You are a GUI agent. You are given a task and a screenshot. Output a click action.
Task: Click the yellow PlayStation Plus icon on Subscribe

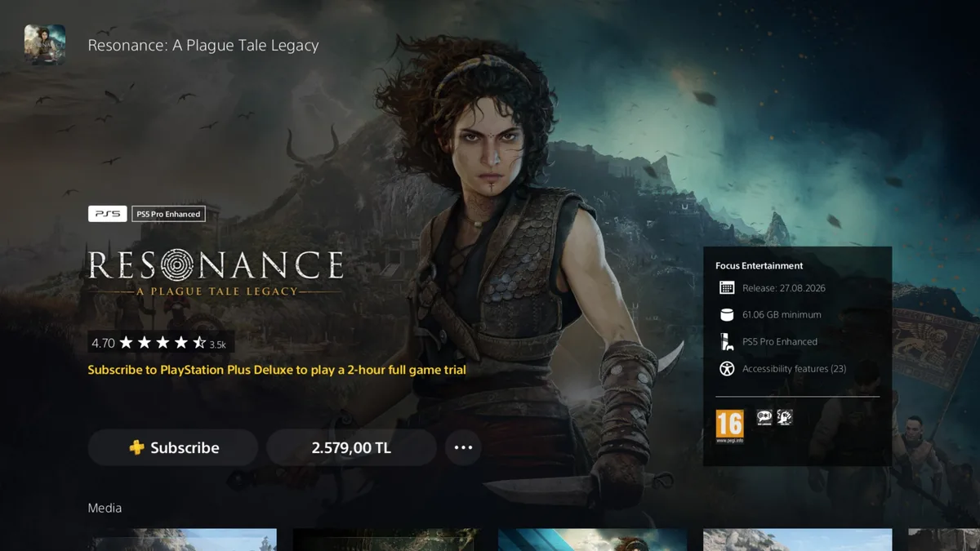click(x=136, y=447)
